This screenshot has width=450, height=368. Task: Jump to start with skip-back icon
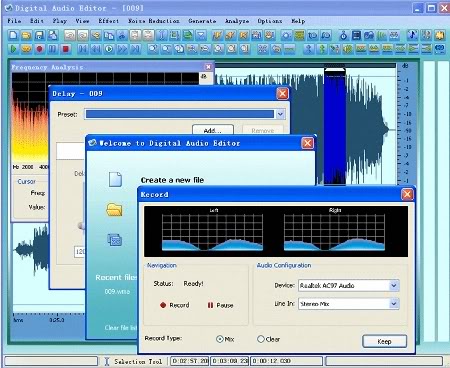coord(83,49)
